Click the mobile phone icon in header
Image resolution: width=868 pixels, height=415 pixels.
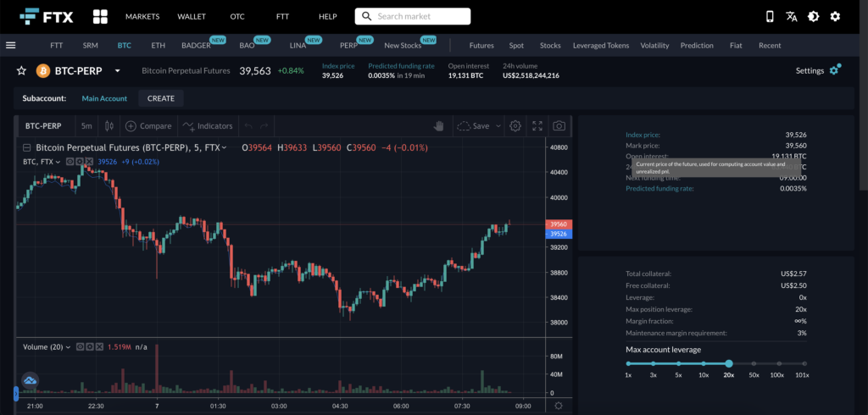coord(770,17)
